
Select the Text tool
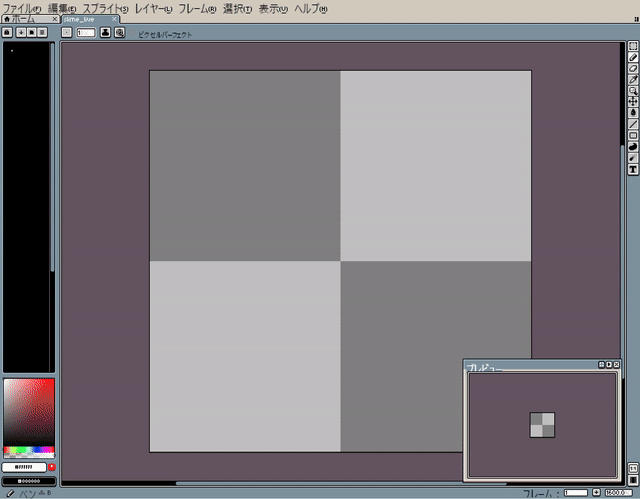pos(633,169)
